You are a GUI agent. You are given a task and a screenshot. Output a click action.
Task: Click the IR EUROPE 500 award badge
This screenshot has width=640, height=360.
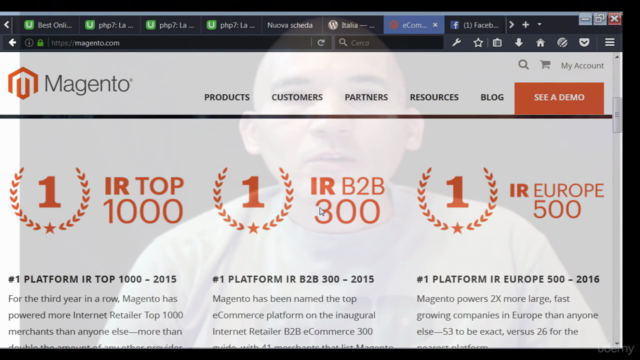click(x=510, y=200)
